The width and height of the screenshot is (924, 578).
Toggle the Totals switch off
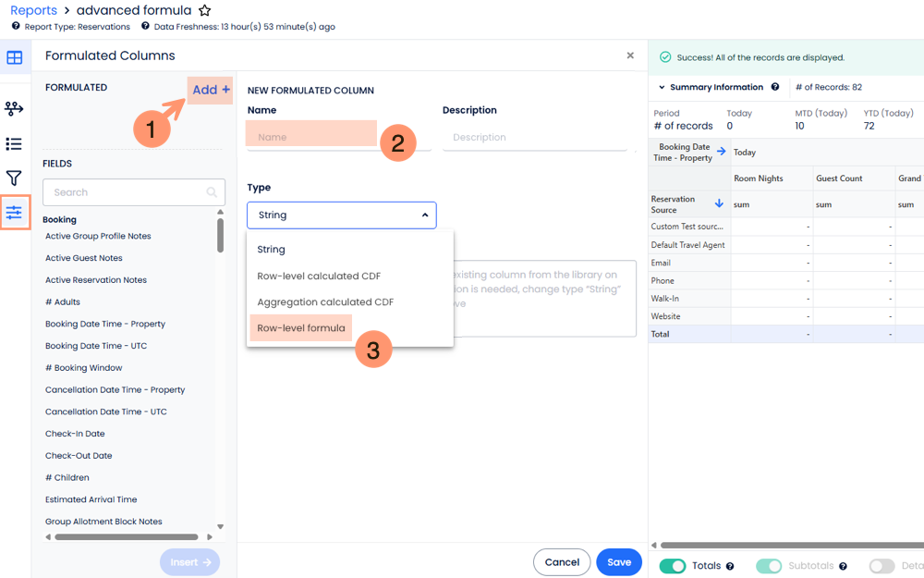click(672, 566)
